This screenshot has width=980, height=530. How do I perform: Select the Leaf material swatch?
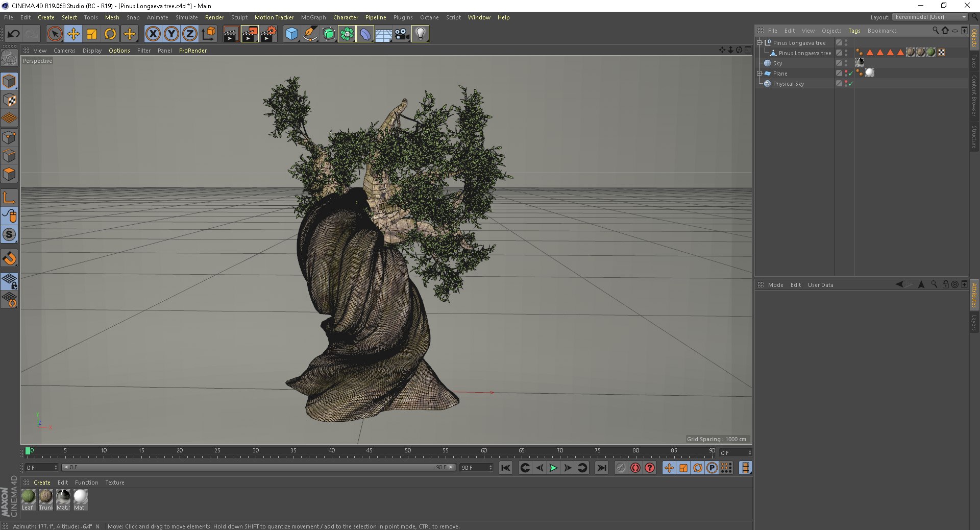pyautogui.click(x=29, y=500)
